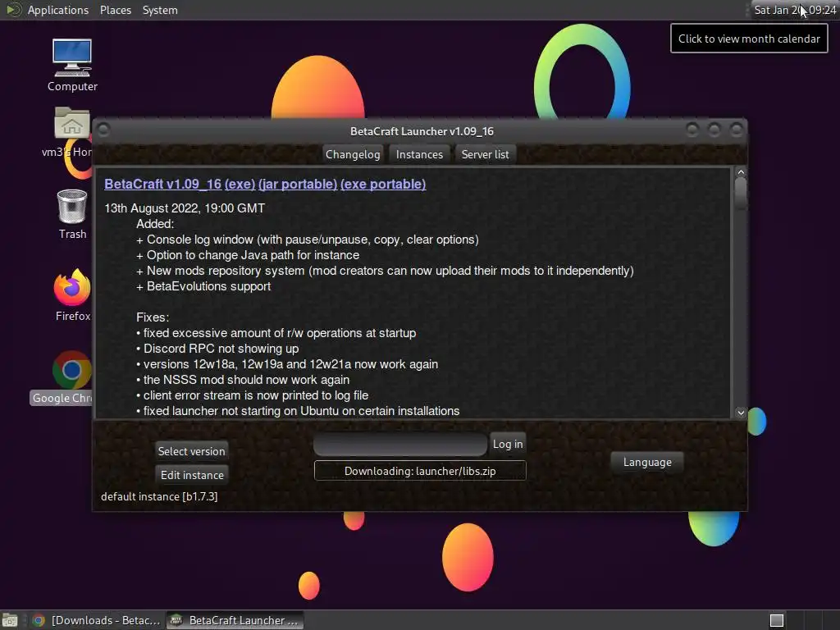Click 'fixed excessive amount of r/w operations at startup'
Image resolution: width=840 pixels, height=630 pixels.
coord(276,333)
